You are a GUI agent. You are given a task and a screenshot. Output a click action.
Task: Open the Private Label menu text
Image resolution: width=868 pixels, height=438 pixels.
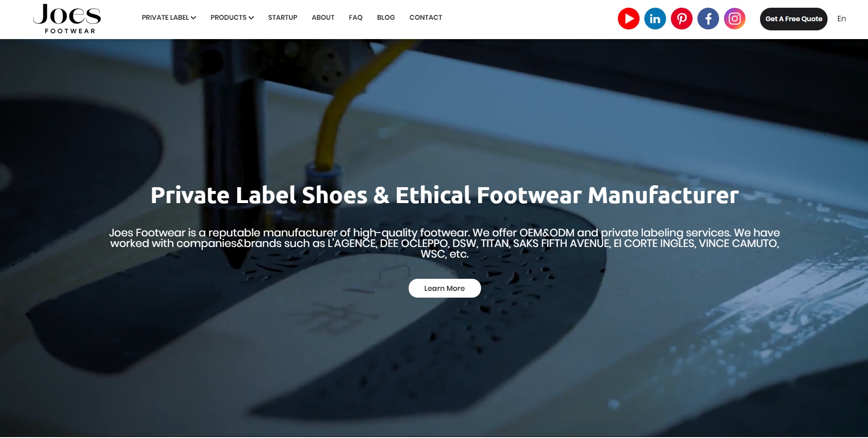[165, 17]
